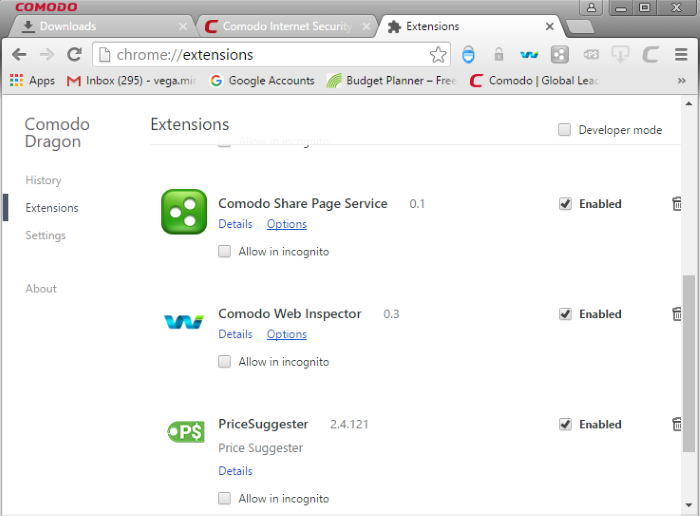The image size is (700, 516).
Task: Disable Comodo Web Inspector extension
Action: (x=565, y=314)
